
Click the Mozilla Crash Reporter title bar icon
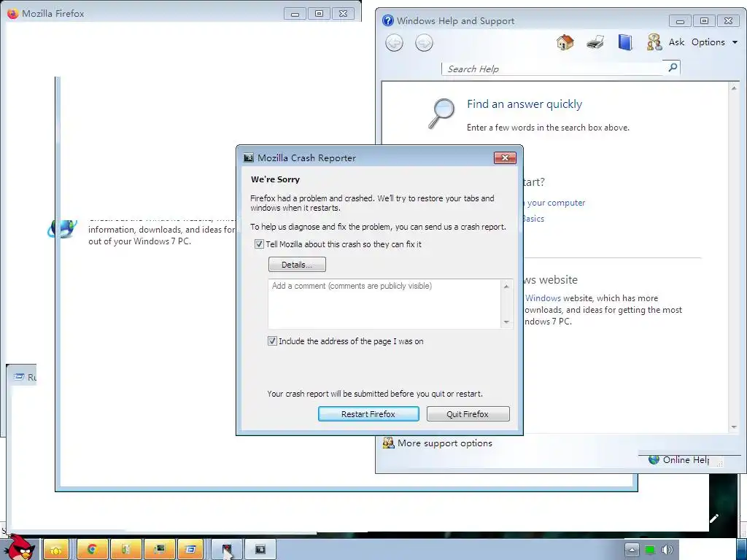pyautogui.click(x=248, y=157)
